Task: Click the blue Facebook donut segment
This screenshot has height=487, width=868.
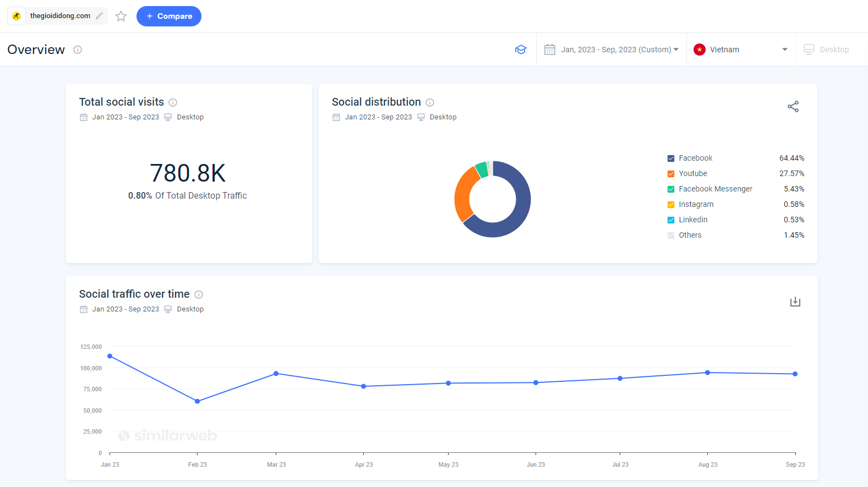Action: pyautogui.click(x=520, y=214)
